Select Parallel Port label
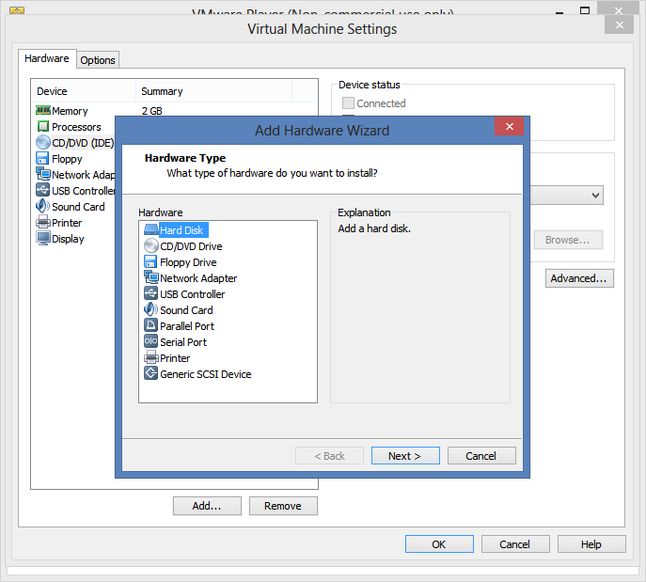Screen dimensions: 646x582 (187, 326)
